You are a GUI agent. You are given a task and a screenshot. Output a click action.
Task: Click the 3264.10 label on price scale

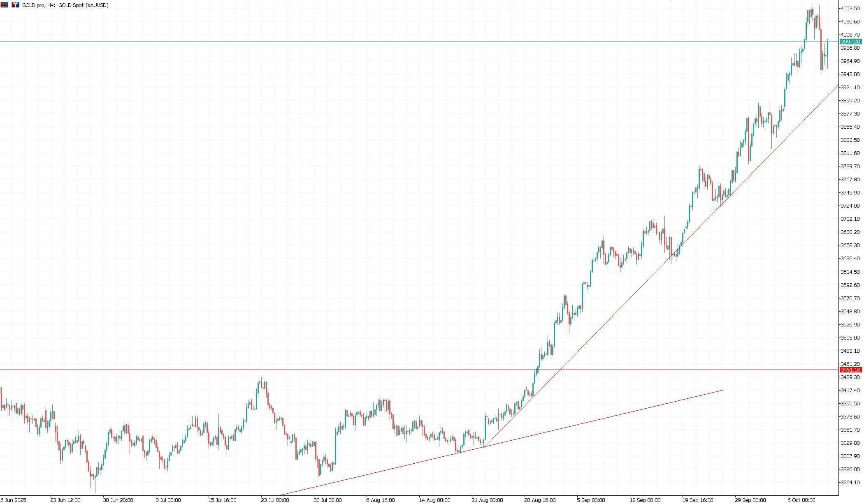point(850,482)
